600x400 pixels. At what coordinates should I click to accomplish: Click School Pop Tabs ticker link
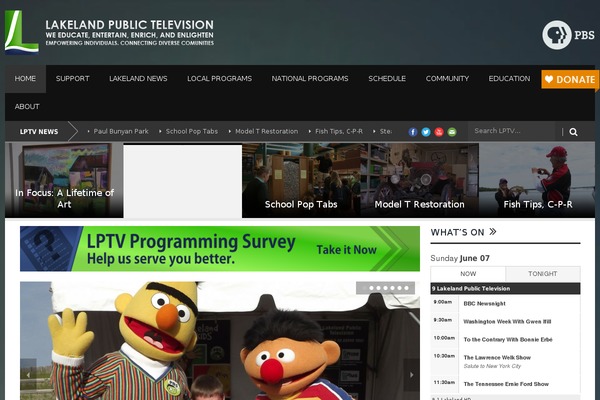[x=192, y=131]
